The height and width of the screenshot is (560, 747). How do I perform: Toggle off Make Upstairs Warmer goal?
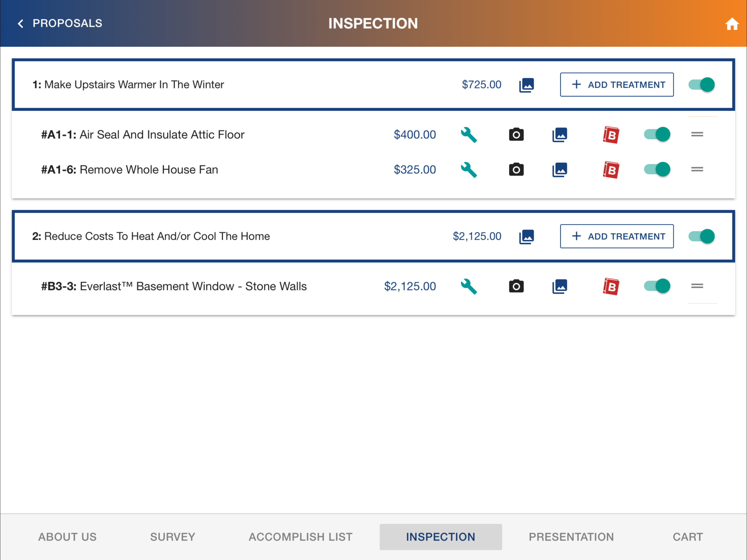701,84
